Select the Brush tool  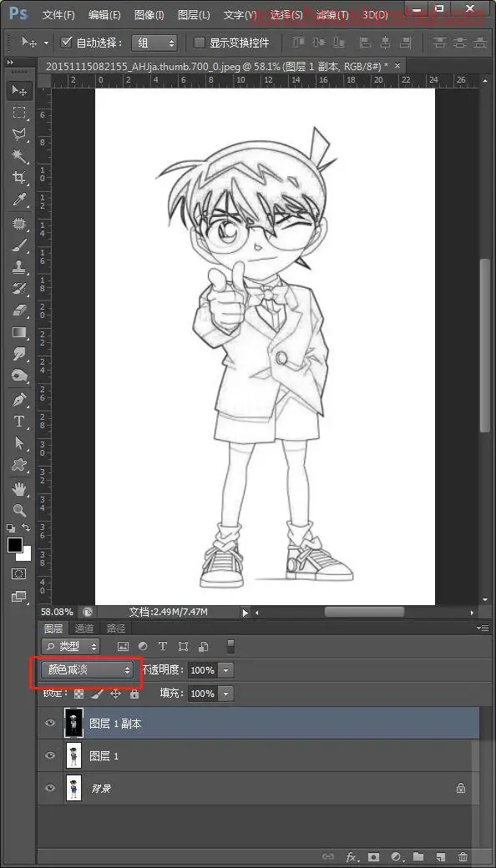pyautogui.click(x=19, y=244)
